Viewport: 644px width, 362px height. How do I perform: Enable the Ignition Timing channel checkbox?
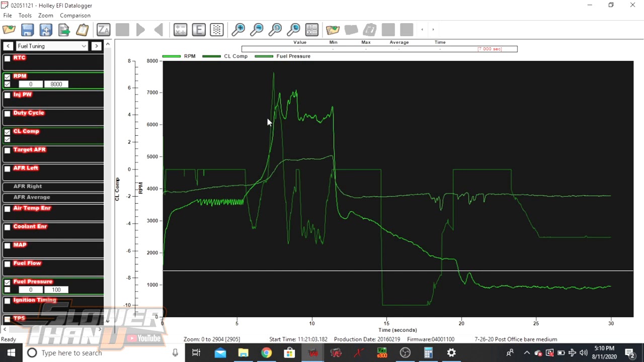pyautogui.click(x=7, y=301)
